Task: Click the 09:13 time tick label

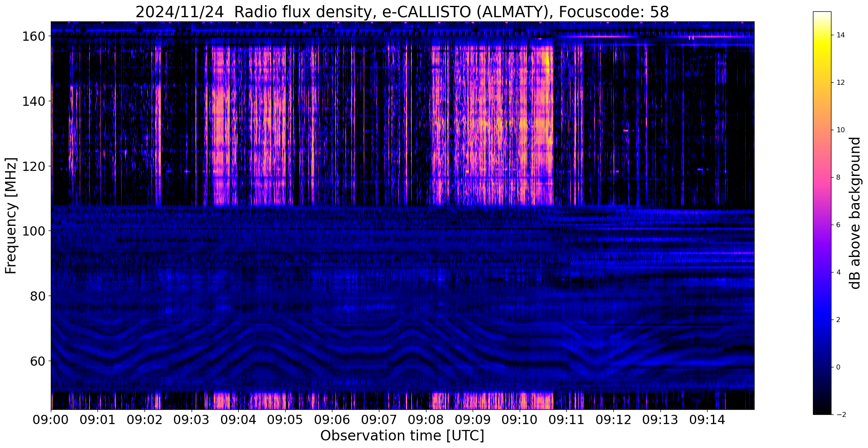Action: click(661, 419)
